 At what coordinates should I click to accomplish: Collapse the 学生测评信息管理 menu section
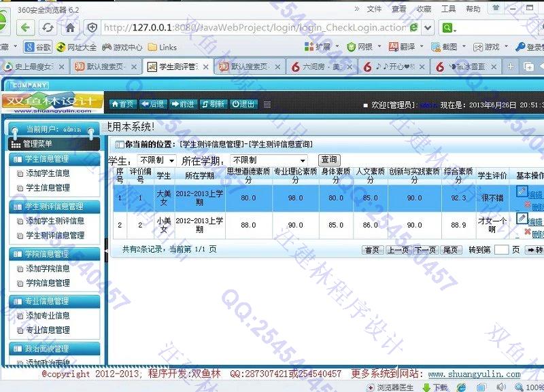(54, 207)
